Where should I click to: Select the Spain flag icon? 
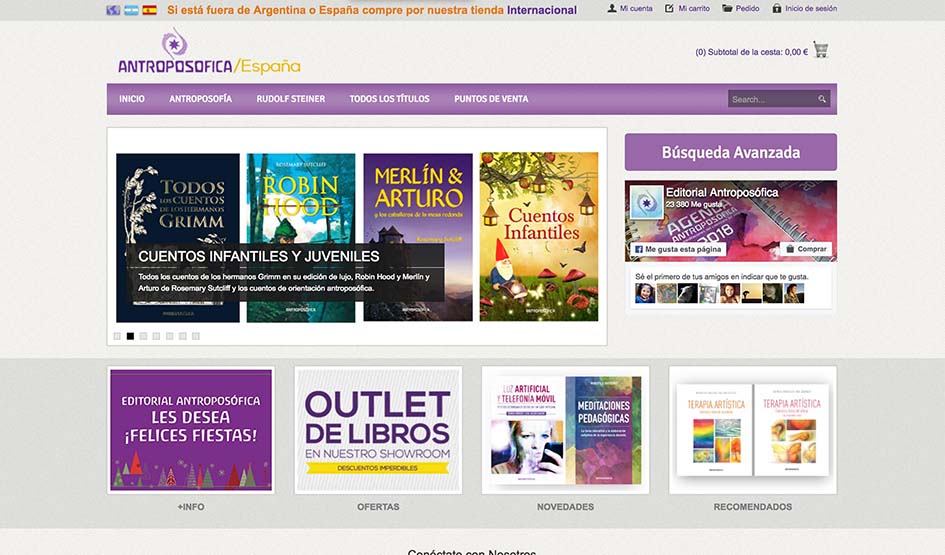pyautogui.click(x=149, y=10)
